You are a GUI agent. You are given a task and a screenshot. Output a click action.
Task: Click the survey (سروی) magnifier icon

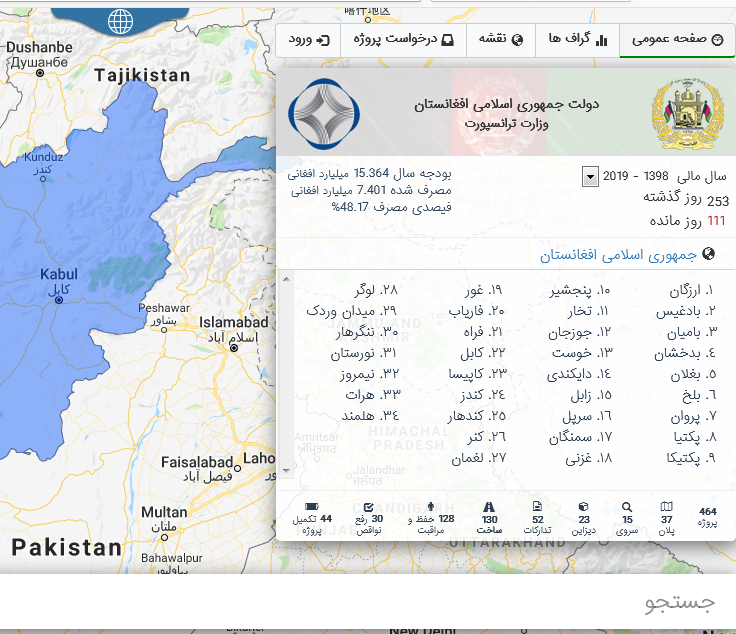click(x=627, y=507)
